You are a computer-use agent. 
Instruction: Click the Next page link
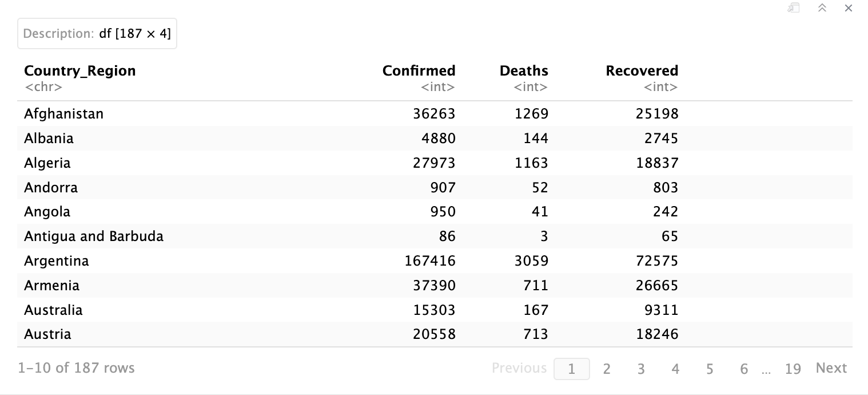pyautogui.click(x=831, y=368)
